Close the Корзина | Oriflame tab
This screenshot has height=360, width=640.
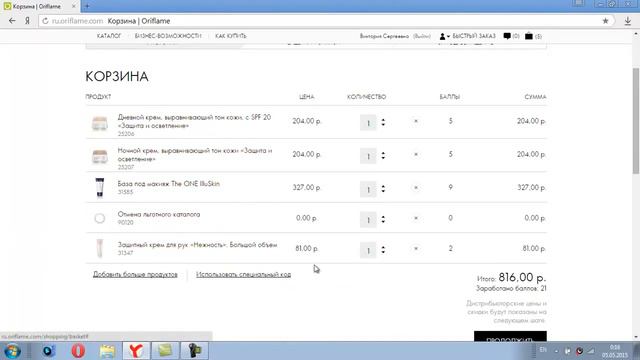point(74,6)
